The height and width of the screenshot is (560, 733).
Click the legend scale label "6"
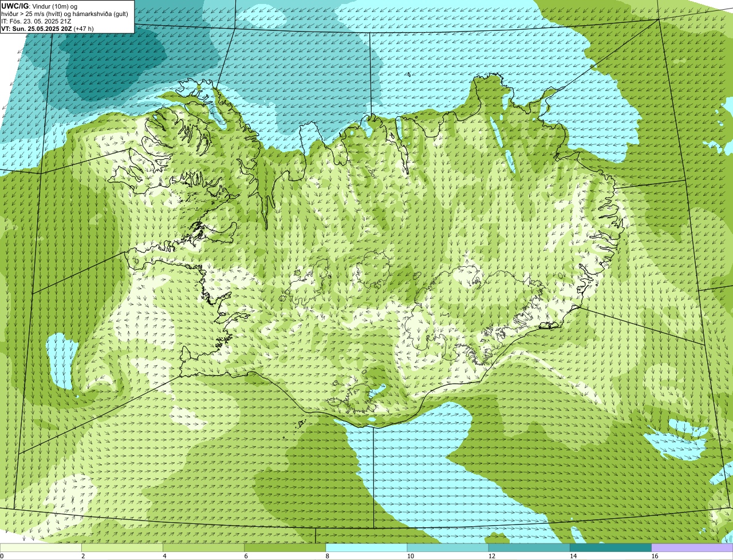coord(246,556)
